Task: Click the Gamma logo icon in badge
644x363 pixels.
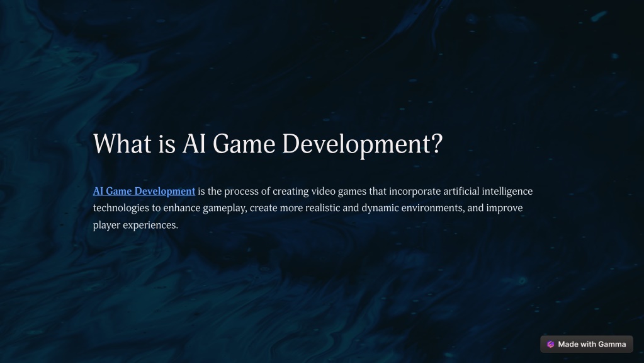Action: (x=550, y=345)
